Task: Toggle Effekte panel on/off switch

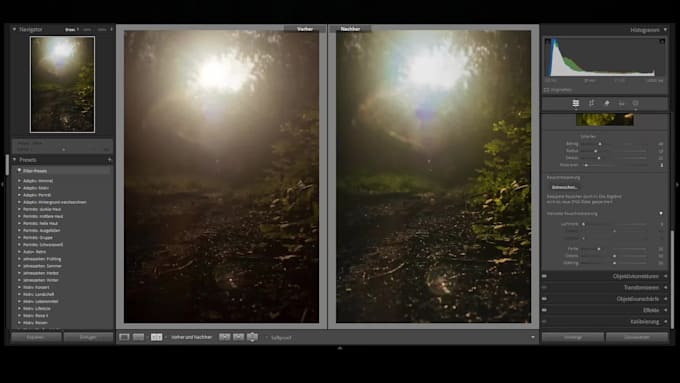Action: click(545, 310)
